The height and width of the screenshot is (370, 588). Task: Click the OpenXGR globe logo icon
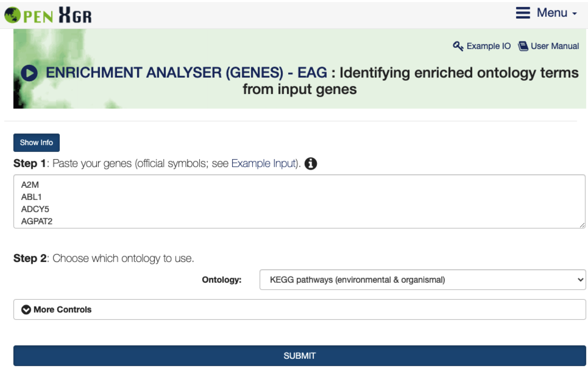[12, 15]
